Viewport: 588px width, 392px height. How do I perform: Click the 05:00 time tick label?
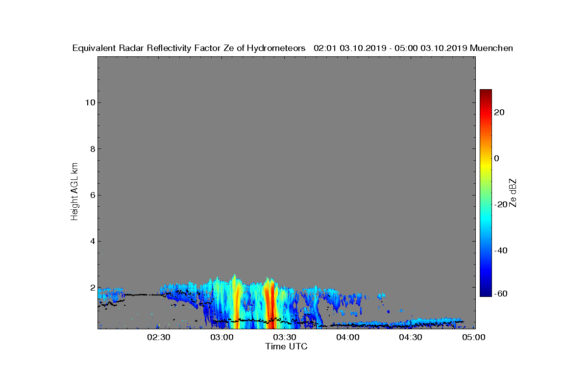(x=473, y=337)
